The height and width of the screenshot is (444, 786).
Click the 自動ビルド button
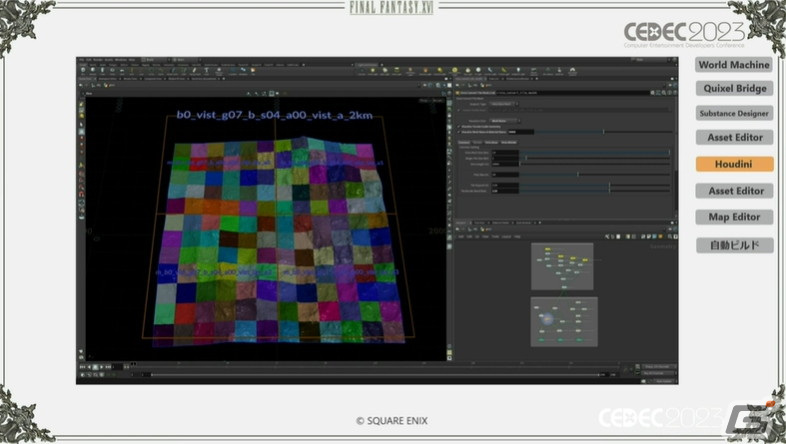tap(734, 245)
